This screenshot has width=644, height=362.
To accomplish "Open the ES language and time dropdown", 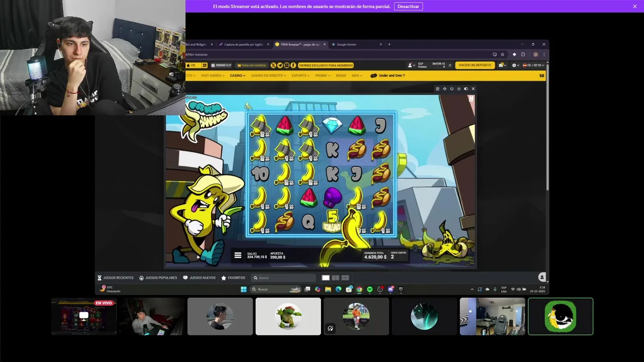I will (533, 65).
